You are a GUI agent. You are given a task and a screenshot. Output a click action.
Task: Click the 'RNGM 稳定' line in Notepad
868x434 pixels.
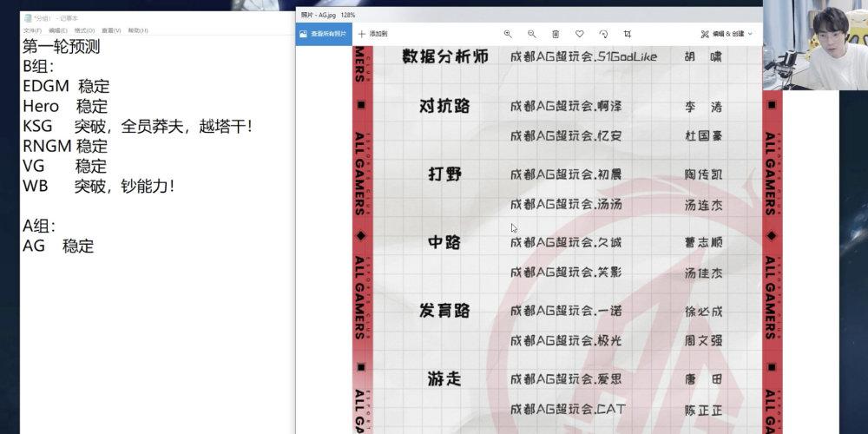(65, 146)
